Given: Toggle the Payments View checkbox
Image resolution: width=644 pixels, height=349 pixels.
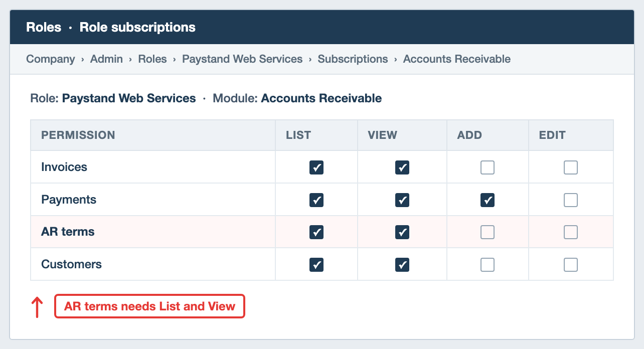Looking at the screenshot, I should click(x=402, y=200).
